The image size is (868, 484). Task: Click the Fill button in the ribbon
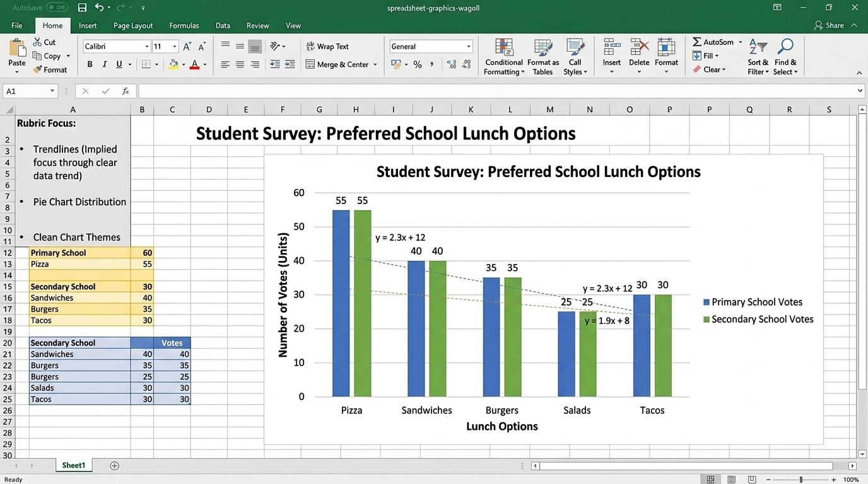(x=706, y=55)
